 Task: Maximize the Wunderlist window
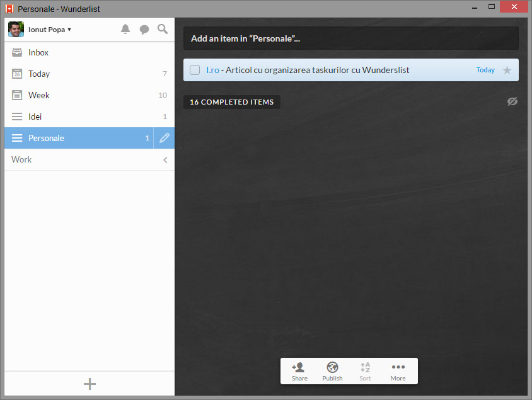pos(491,7)
